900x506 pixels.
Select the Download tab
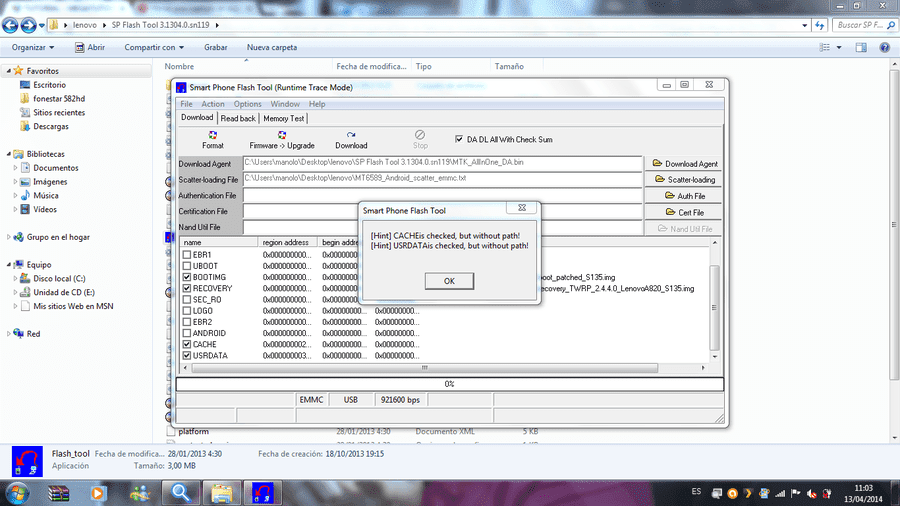click(x=197, y=118)
